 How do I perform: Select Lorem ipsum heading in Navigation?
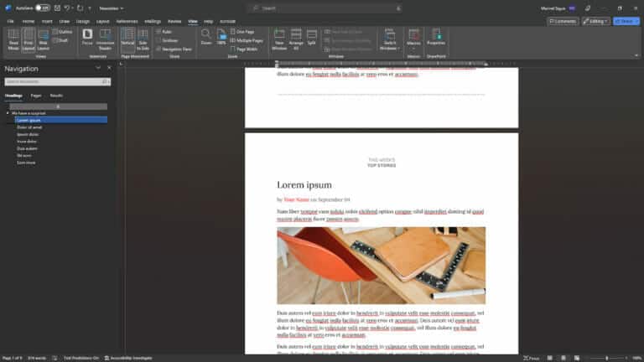point(60,120)
